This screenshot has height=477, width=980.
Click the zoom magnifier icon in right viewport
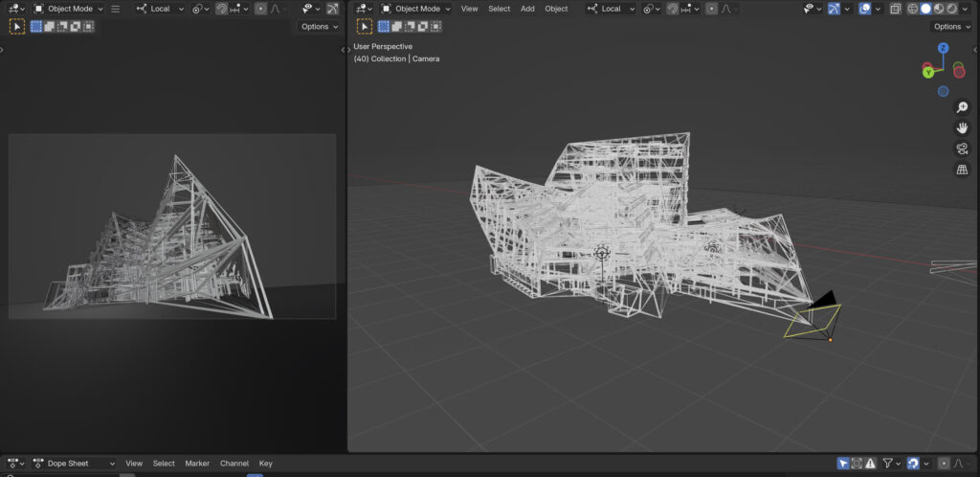coord(962,107)
